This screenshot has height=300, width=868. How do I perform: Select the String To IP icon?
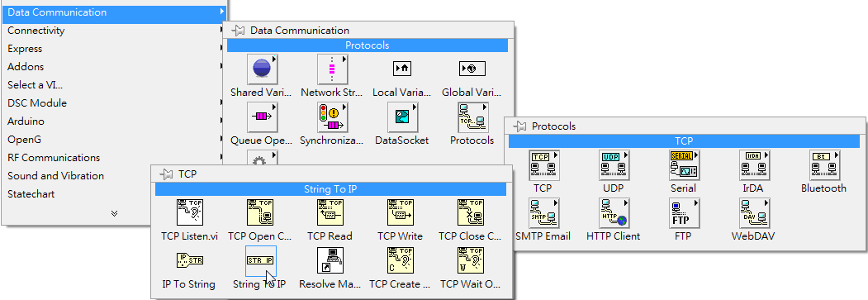tap(260, 260)
